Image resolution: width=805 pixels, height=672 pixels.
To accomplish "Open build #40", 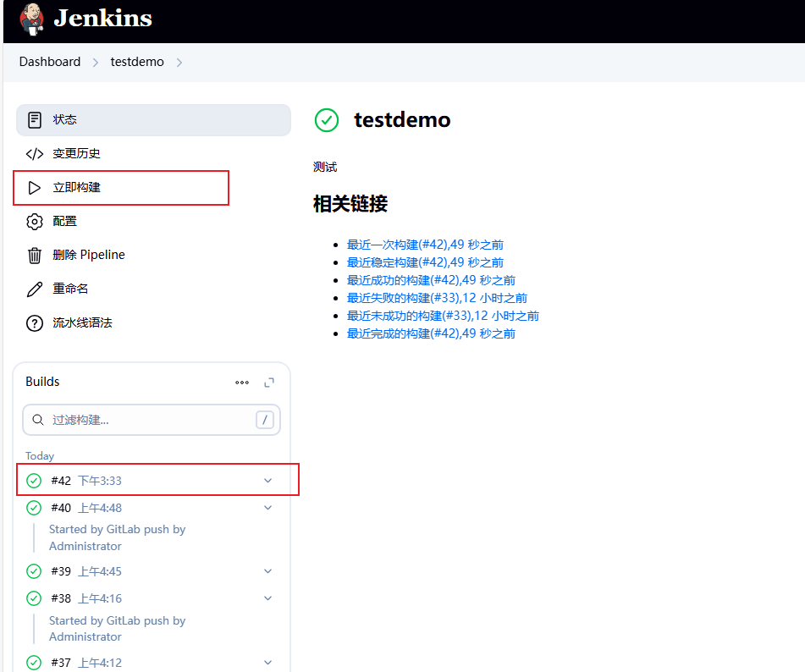I will (61, 508).
